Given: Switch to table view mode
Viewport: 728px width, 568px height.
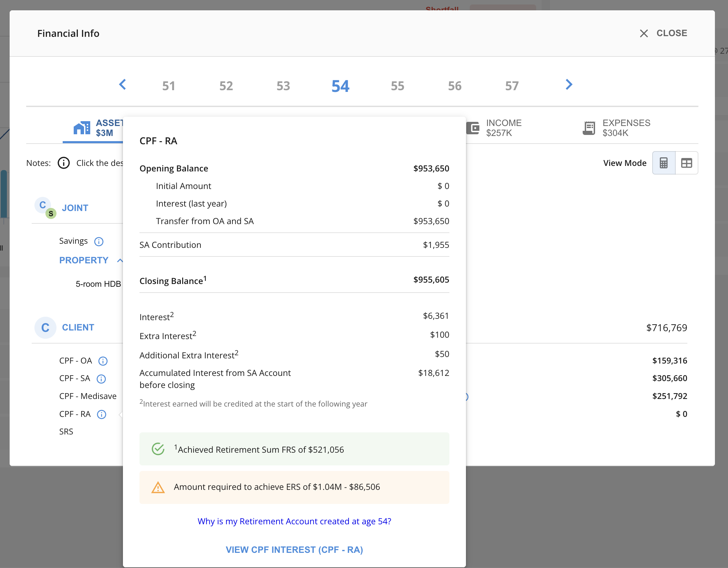Looking at the screenshot, I should pyautogui.click(x=686, y=163).
